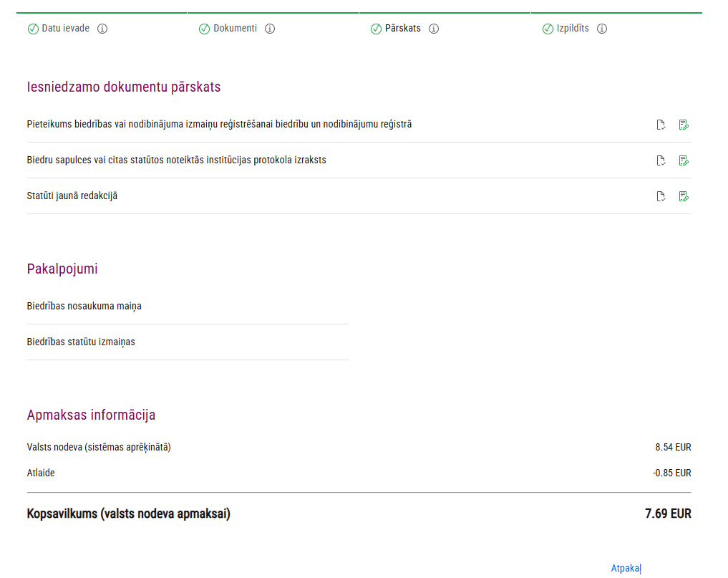Select the Pārskats step tab
This screenshot has width=728, height=578.
[402, 29]
